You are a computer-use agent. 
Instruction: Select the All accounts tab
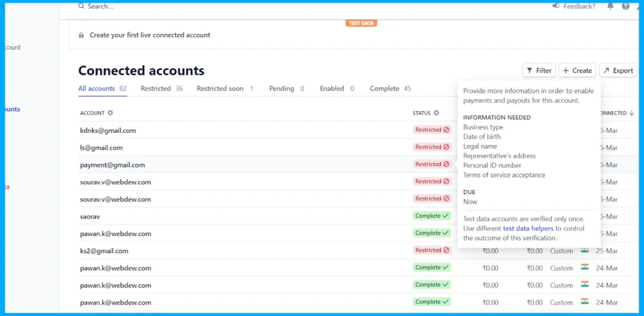pos(102,88)
